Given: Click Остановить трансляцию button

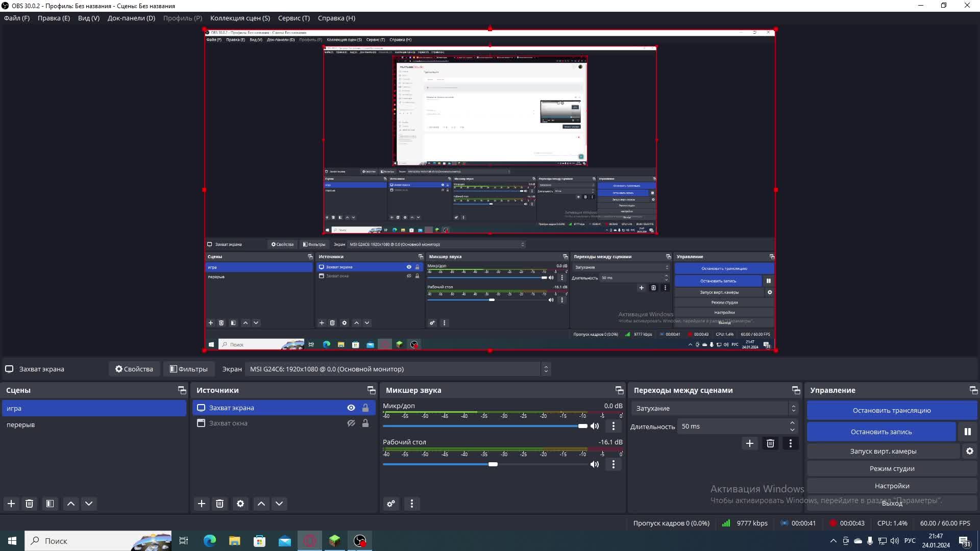Looking at the screenshot, I should tap(891, 410).
